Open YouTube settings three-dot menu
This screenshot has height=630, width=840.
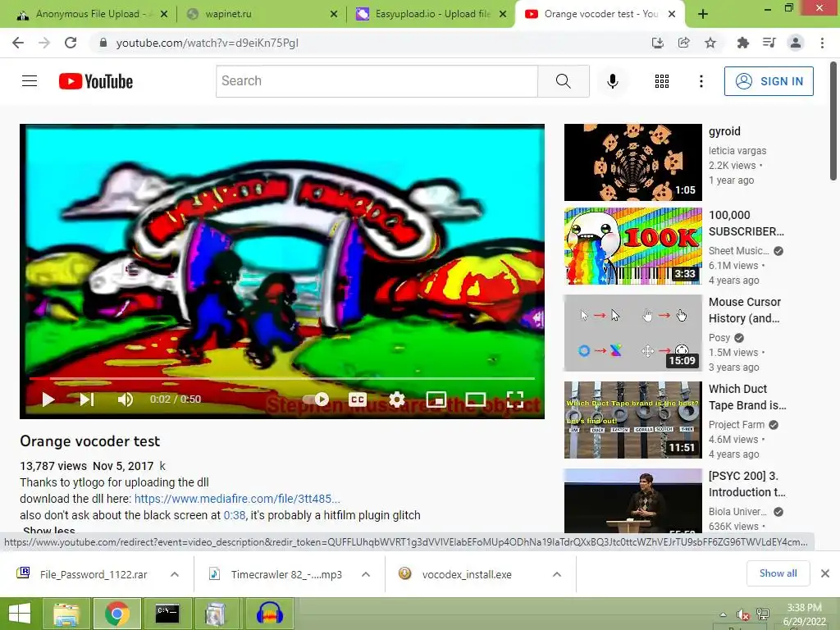click(701, 81)
